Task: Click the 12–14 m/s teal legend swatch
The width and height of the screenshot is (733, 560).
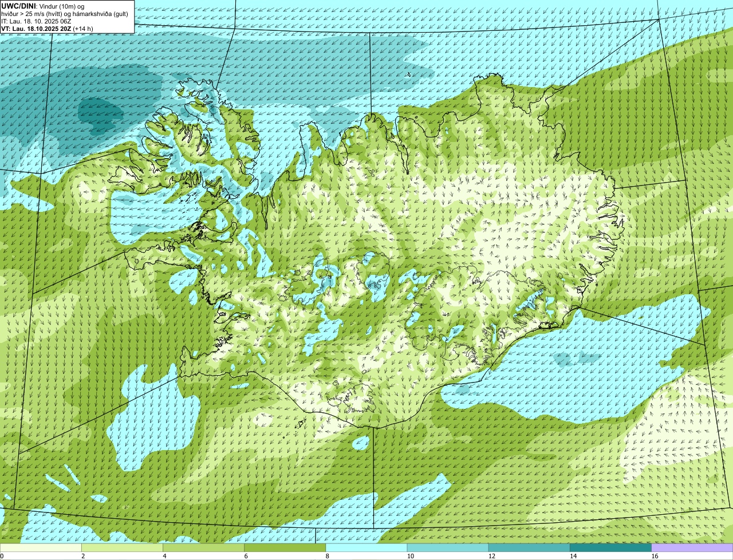Action: point(529,547)
